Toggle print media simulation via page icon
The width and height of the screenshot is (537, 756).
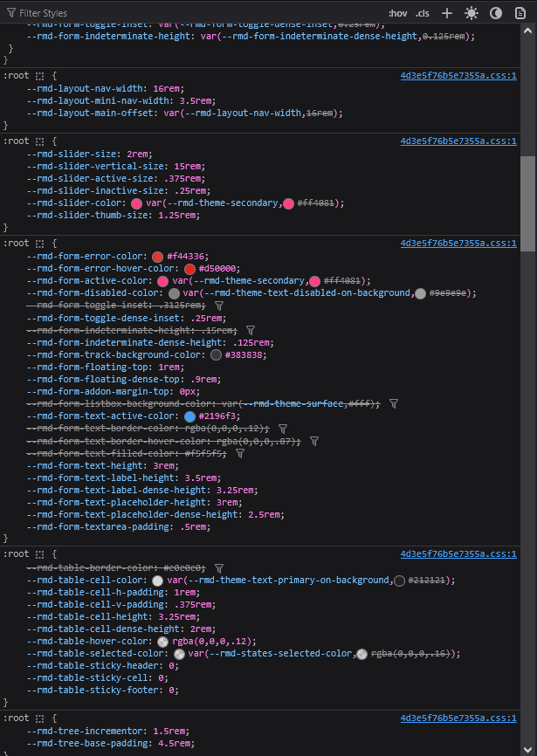[520, 12]
